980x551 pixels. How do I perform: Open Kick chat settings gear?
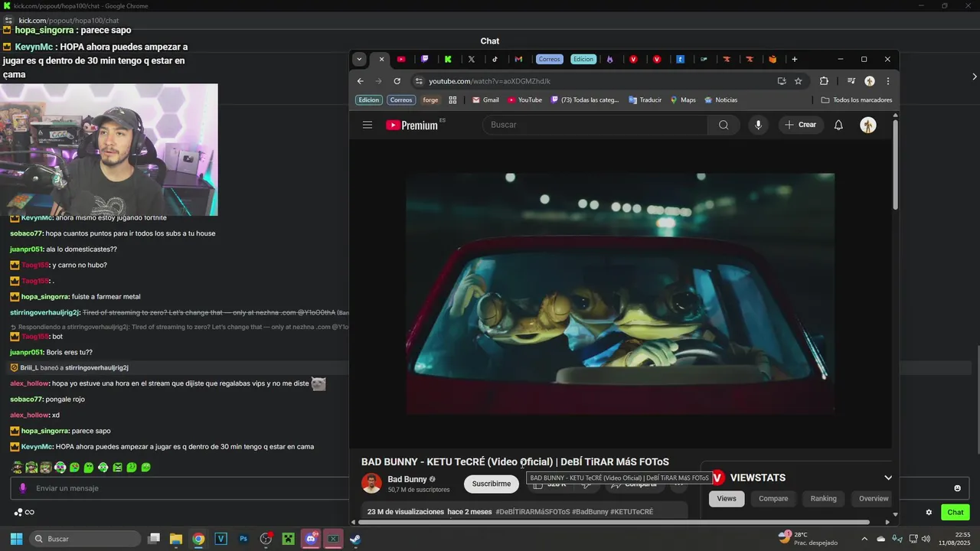(x=929, y=513)
